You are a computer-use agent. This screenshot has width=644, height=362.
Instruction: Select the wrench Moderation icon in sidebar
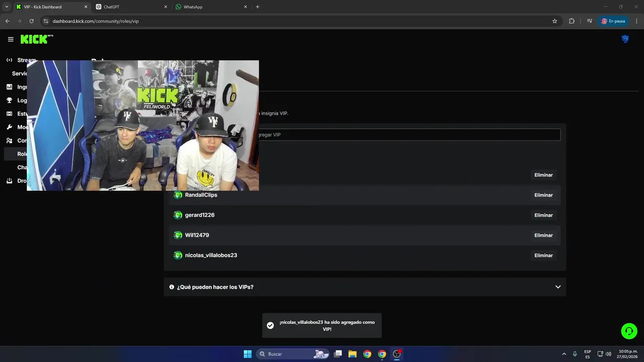[9, 127]
